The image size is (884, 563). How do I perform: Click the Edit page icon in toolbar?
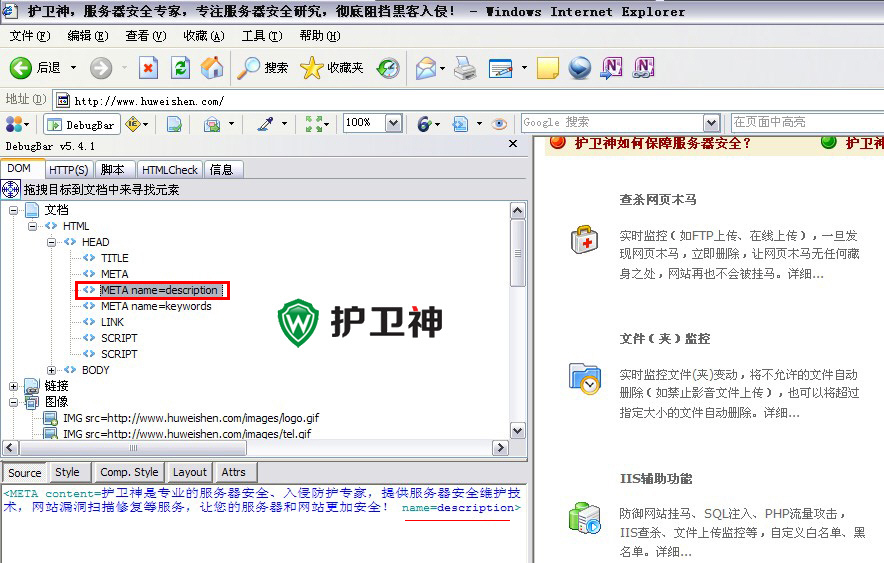point(501,68)
